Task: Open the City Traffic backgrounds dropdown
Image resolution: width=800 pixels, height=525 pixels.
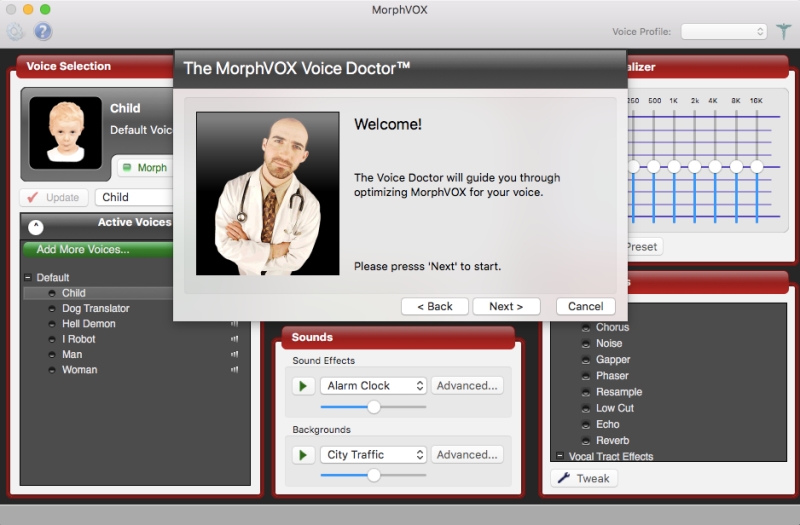Action: pos(373,455)
